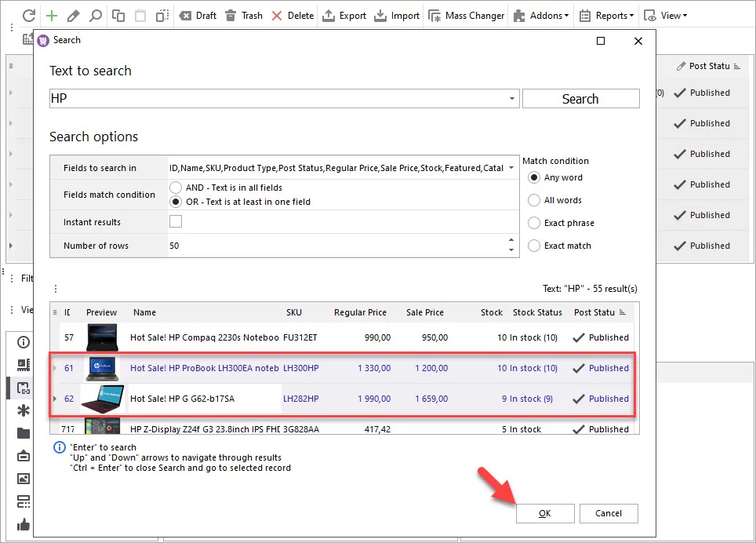Click the magnifier Search icon in toolbar

(96, 16)
